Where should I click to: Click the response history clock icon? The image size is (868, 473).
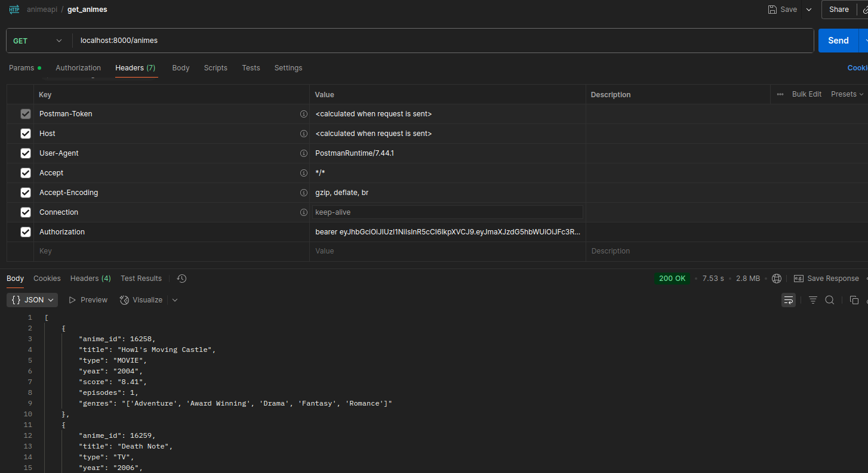[182, 279]
